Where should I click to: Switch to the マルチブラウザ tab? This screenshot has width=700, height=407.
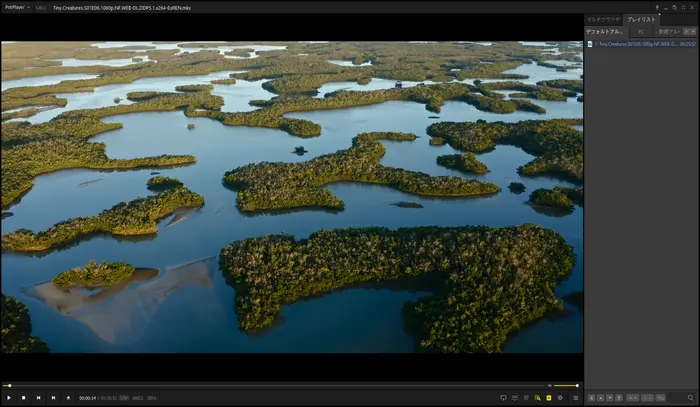tap(605, 19)
